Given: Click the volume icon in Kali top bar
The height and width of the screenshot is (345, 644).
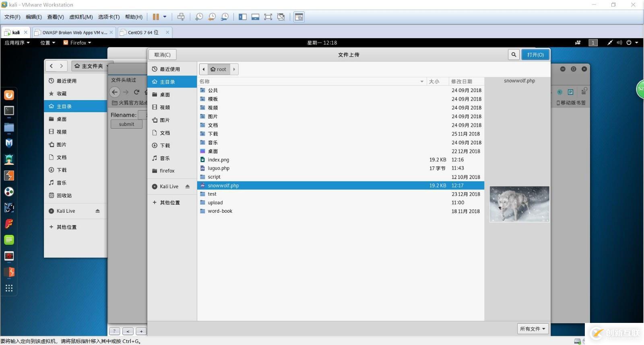Looking at the screenshot, I should pos(619,43).
